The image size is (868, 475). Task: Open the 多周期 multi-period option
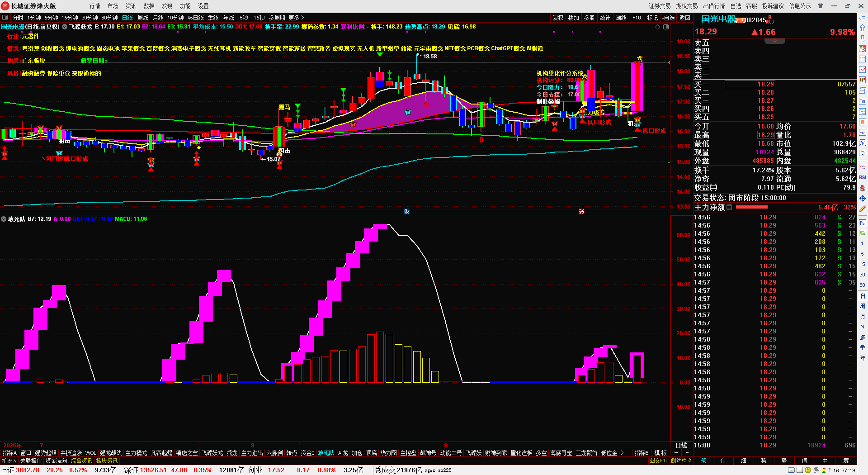pyautogui.click(x=277, y=18)
